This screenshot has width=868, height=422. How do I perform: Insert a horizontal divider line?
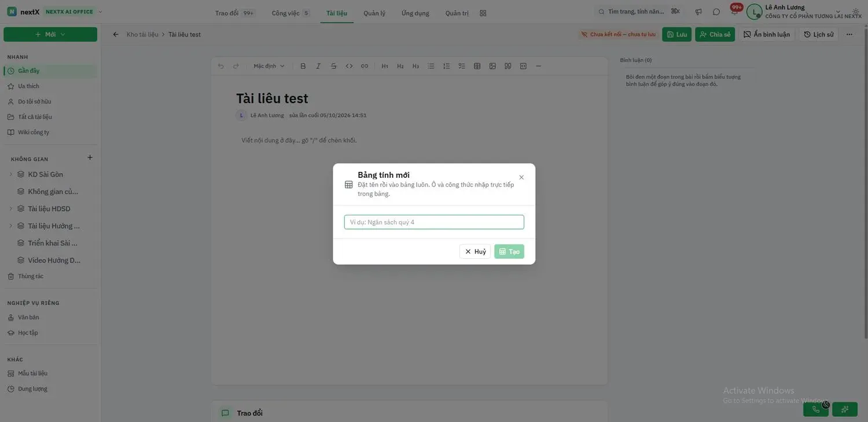coord(539,66)
